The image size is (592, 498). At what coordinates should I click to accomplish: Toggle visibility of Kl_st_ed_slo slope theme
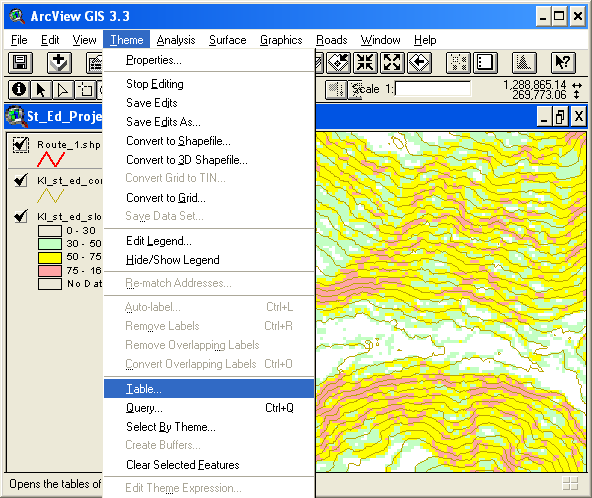pyautogui.click(x=20, y=216)
